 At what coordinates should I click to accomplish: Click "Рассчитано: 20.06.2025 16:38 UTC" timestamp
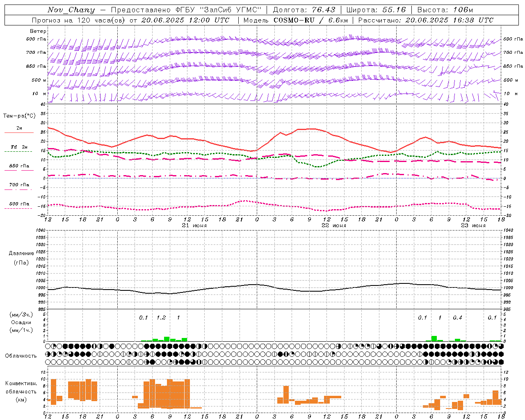(x=426, y=20)
